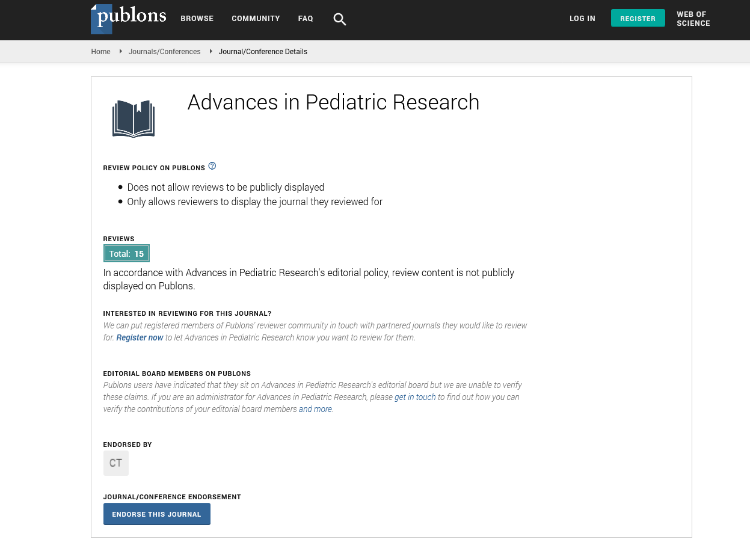Click the Log In link
Viewport: 750px width, 560px height.
[582, 19]
